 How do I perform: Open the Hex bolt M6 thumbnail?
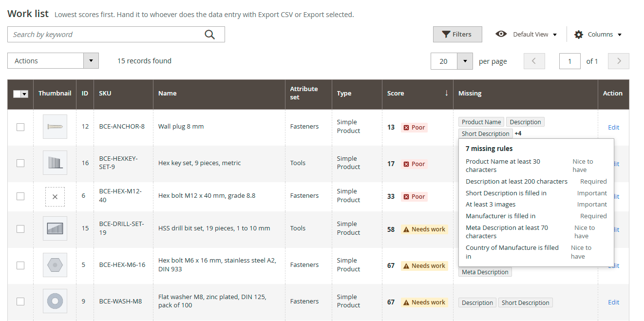(55, 265)
